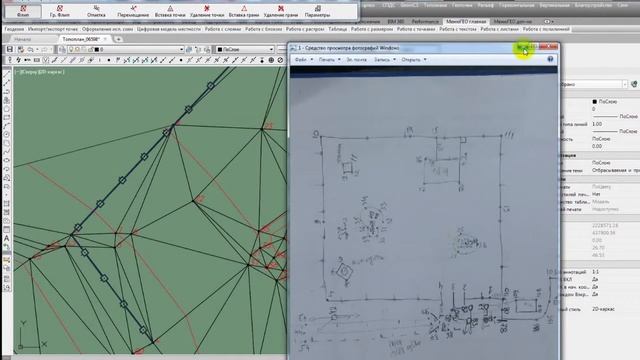
Task: Select the Удаление грани tool
Action: click(x=281, y=11)
